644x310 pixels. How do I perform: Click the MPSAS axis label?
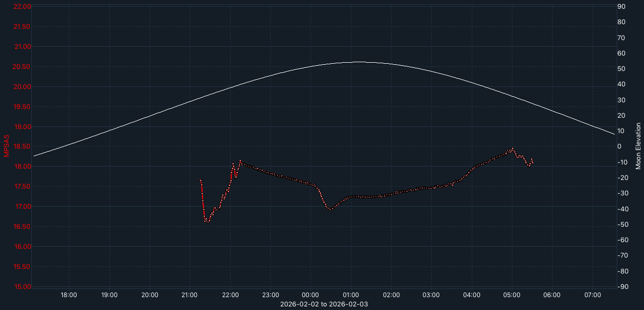6,145
